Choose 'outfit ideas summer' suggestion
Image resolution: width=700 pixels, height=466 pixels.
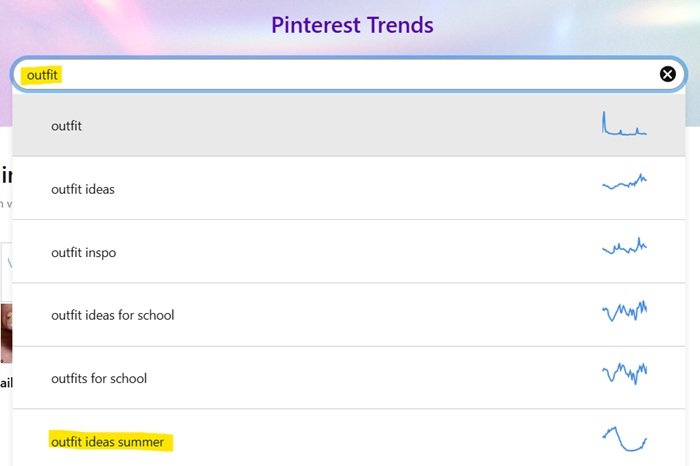pos(349,438)
